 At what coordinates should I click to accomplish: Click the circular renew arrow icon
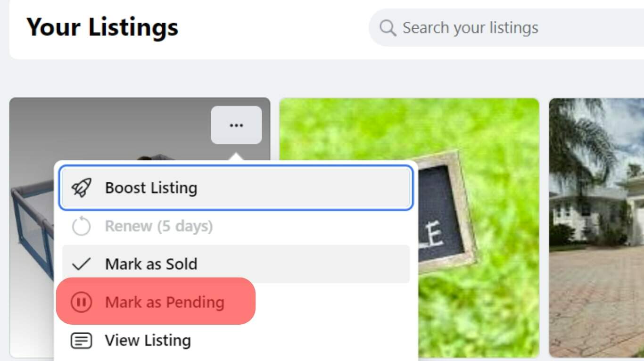click(x=81, y=227)
